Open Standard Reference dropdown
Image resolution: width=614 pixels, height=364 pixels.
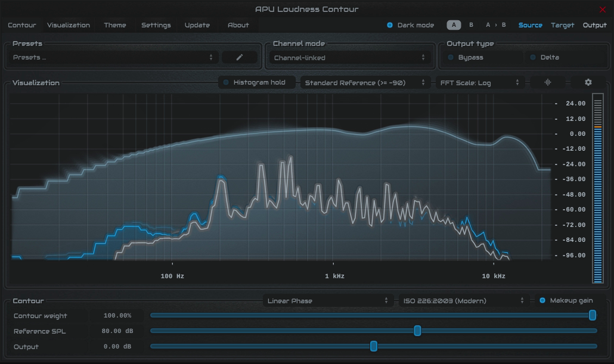pyautogui.click(x=365, y=83)
